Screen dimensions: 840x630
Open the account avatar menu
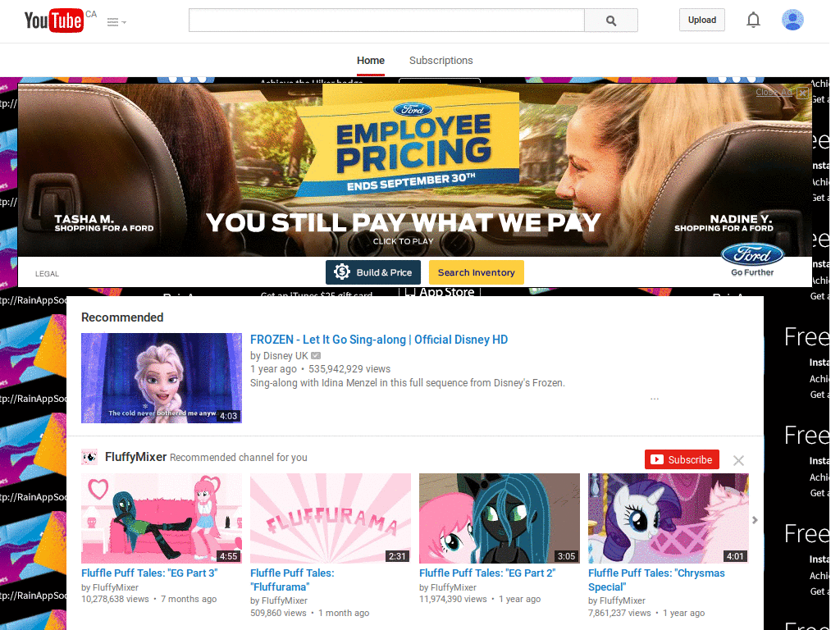point(792,20)
